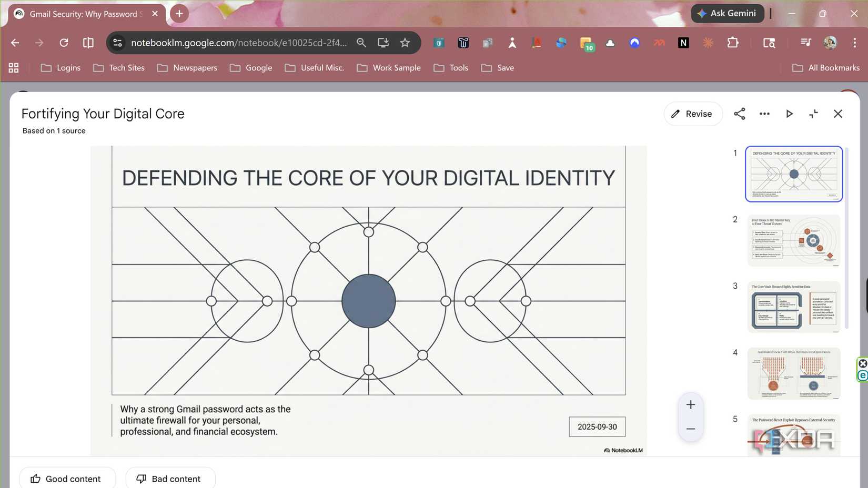Play the slideshow presentation

(789, 114)
